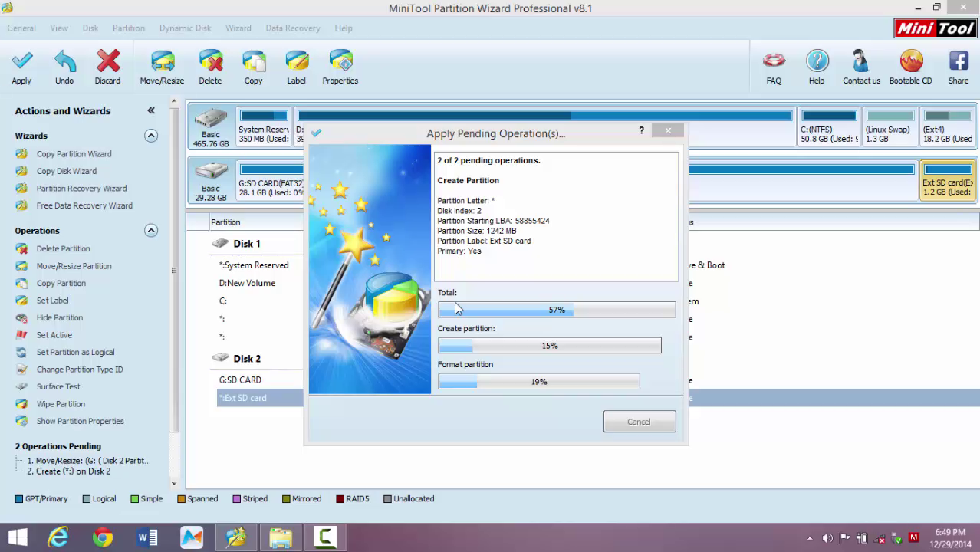
Task: Choose Copy Partition in Operations list
Action: pyautogui.click(x=61, y=283)
